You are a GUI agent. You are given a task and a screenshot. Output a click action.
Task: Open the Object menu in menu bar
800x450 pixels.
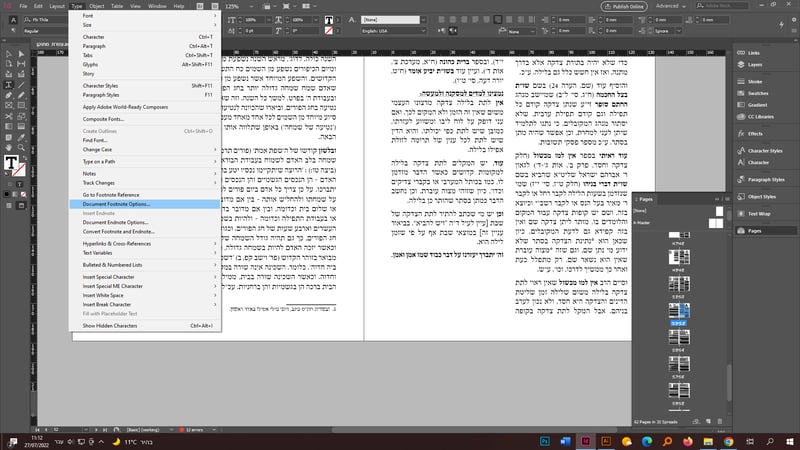coord(97,5)
